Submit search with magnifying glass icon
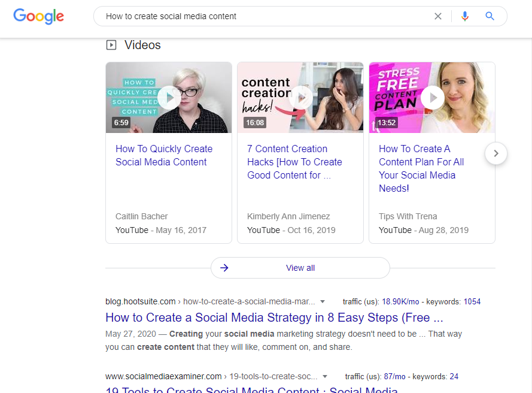532x393 pixels. 490,16
